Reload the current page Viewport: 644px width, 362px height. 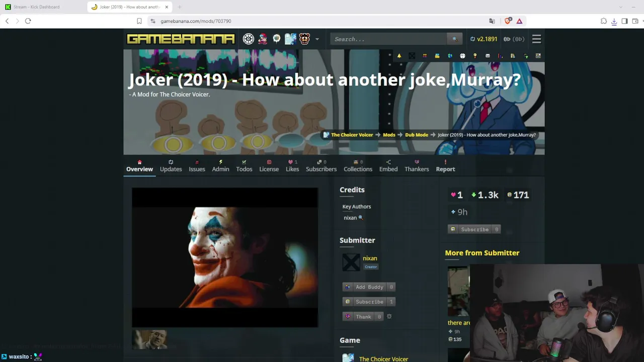[28, 21]
